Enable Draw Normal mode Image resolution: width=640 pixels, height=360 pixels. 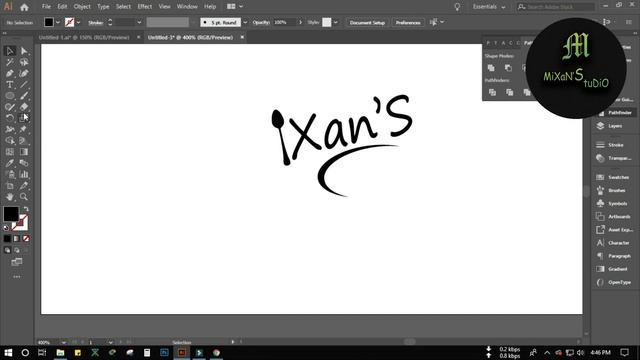click(7, 250)
